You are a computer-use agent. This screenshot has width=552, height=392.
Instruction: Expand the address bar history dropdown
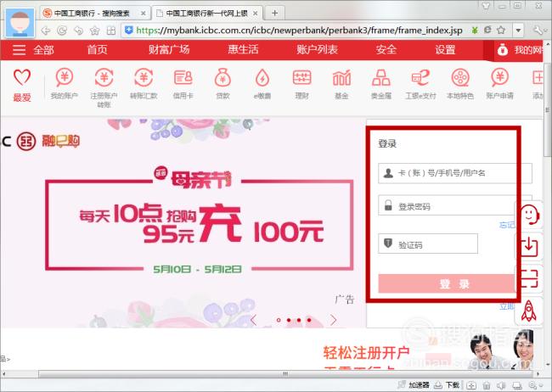click(x=518, y=31)
